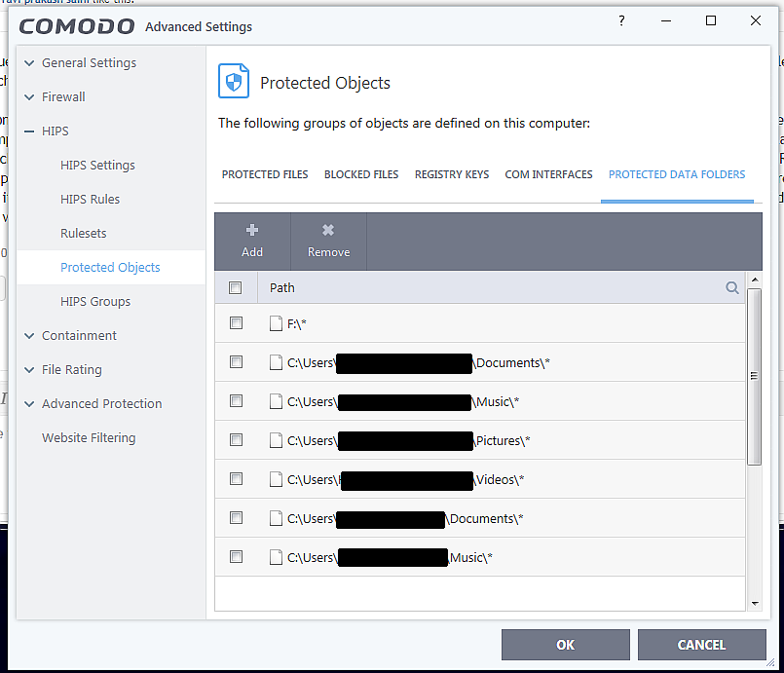
Task: Select Protected Objects in sidebar
Action: [x=110, y=268]
